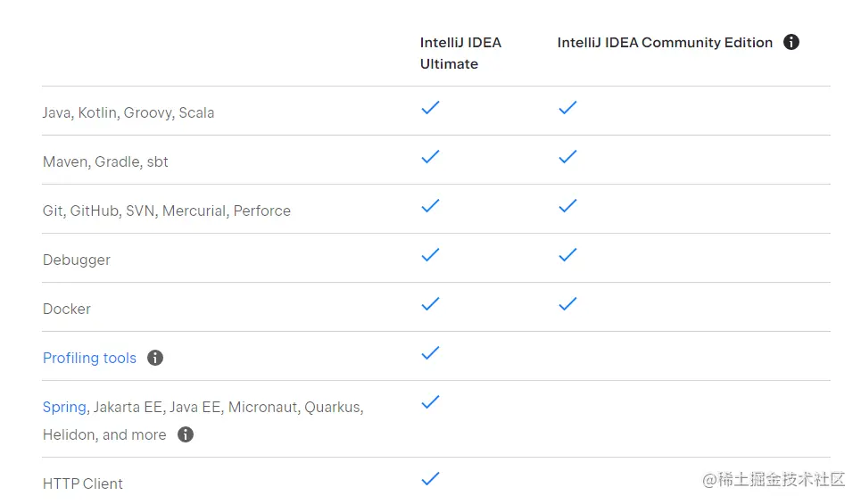Select IntelliJ IDEA Community Edition header text
This screenshot has height=504, width=861.
click(665, 42)
